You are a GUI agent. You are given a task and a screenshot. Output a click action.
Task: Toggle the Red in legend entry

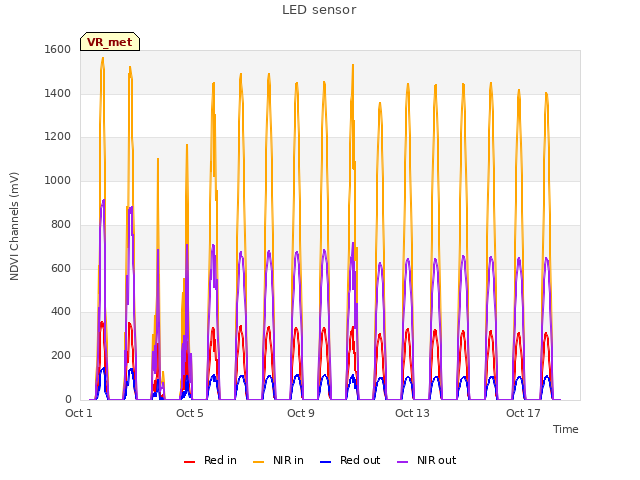pyautogui.click(x=210, y=460)
